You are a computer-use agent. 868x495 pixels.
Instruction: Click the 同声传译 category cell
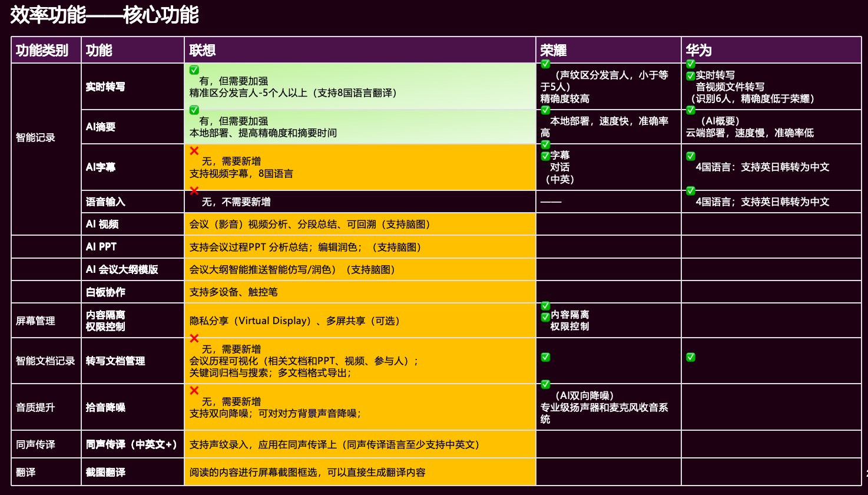pyautogui.click(x=46, y=444)
